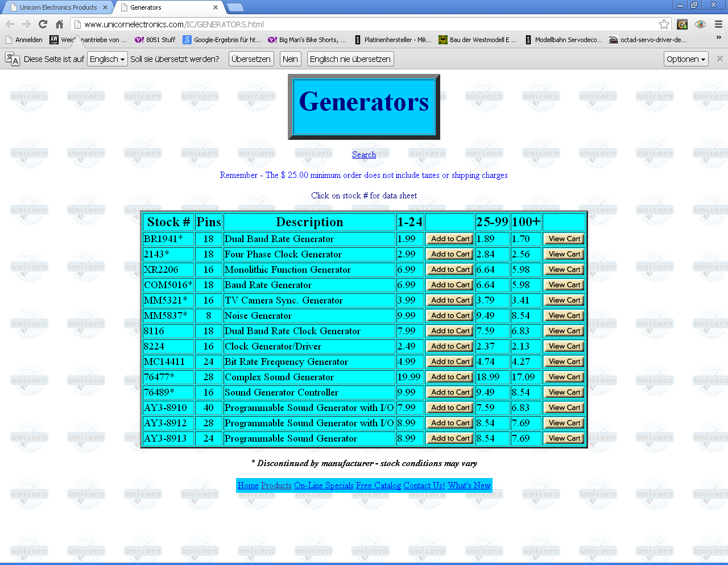Add 2143 Four Phase Clock Generator to cart
This screenshot has height=565, width=728.
[450, 254]
